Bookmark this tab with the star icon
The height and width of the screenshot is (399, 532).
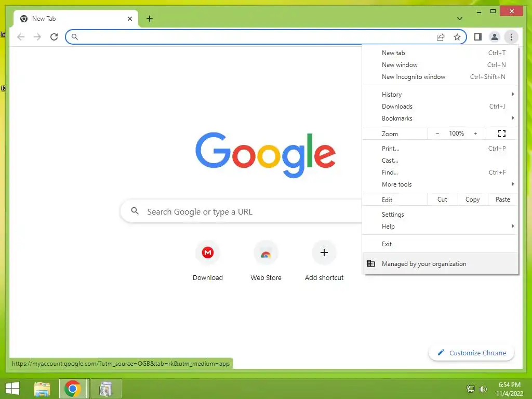coord(457,37)
